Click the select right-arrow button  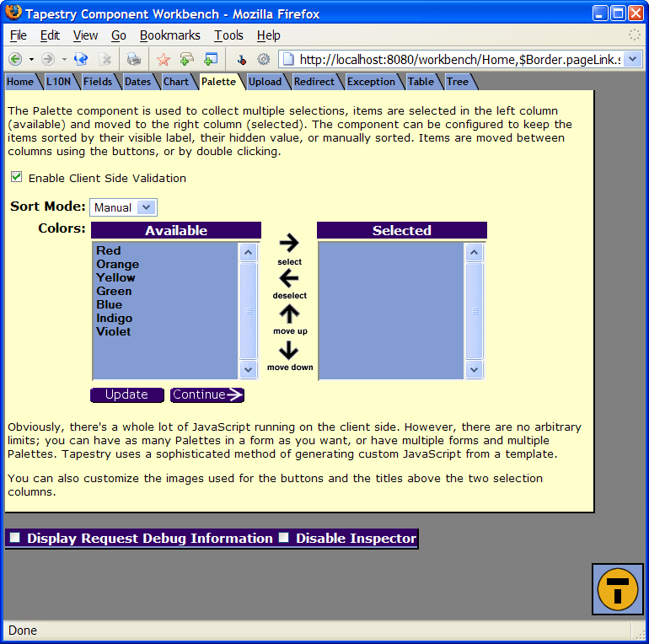pos(289,243)
